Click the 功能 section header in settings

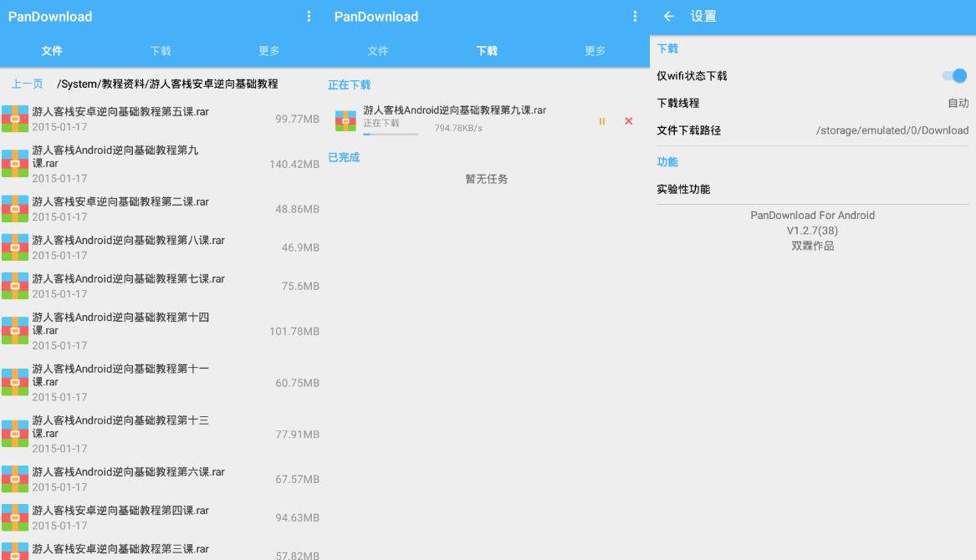(x=667, y=162)
